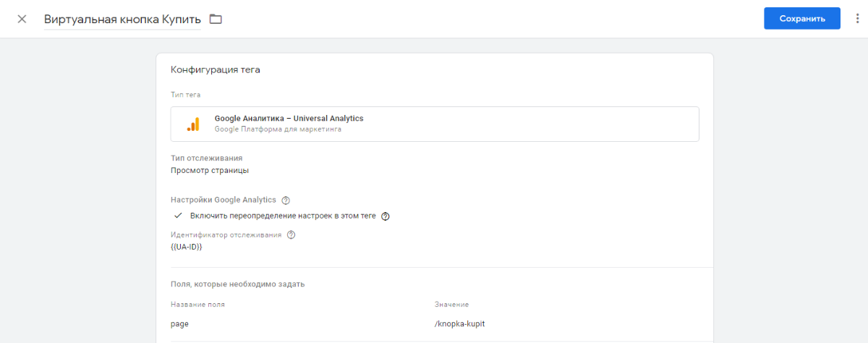Open help icon next to override settings
Viewport: 868px width, 343px height.
click(x=386, y=216)
